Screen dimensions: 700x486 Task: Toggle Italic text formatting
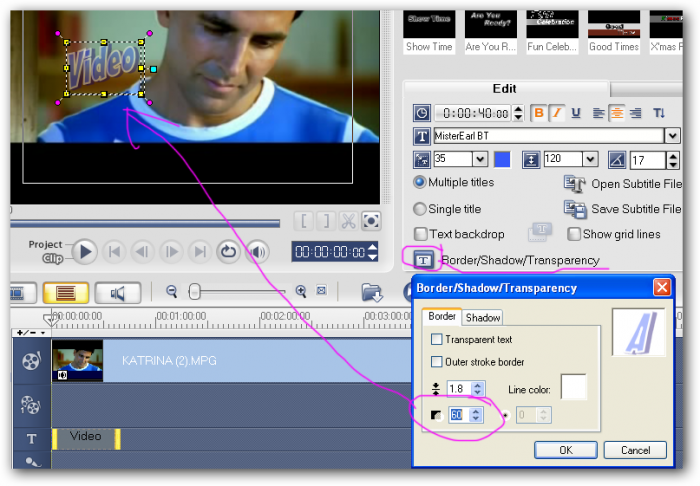[x=557, y=113]
